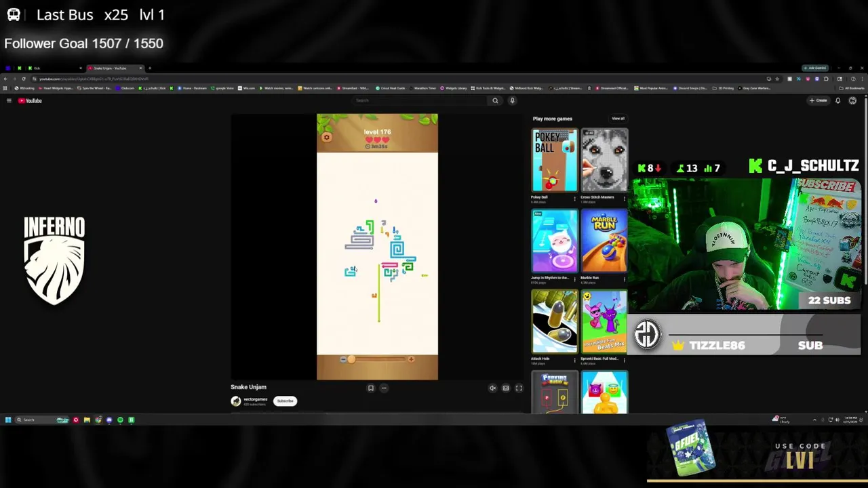This screenshot has width=868, height=488.
Task: Open the YouTube account avatar menu
Action: (x=852, y=100)
